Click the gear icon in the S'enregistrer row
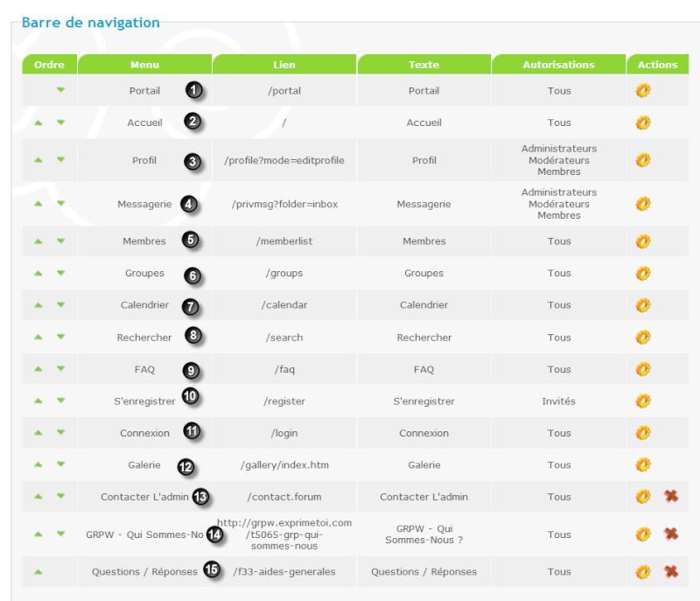The image size is (700, 601). 643,401
